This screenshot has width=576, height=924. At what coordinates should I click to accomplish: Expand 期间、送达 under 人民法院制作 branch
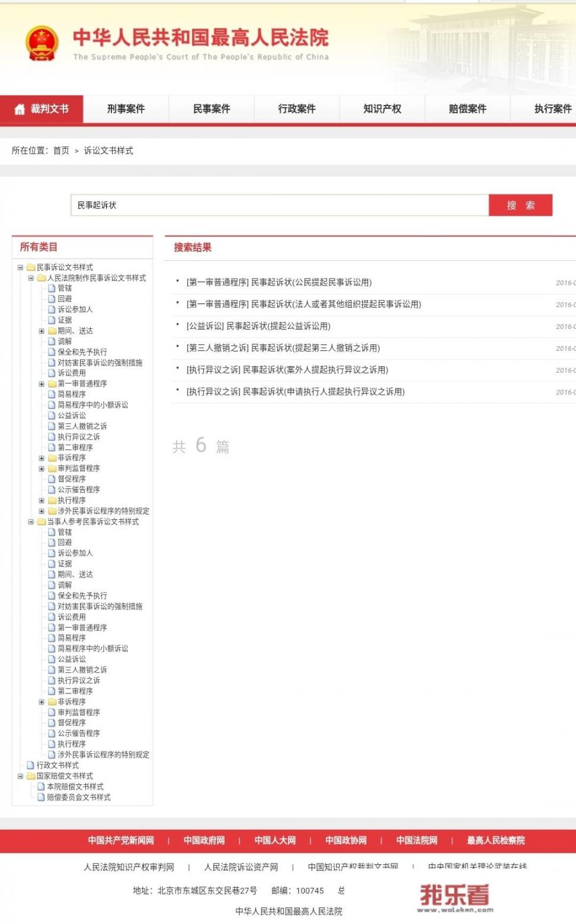coord(41,331)
